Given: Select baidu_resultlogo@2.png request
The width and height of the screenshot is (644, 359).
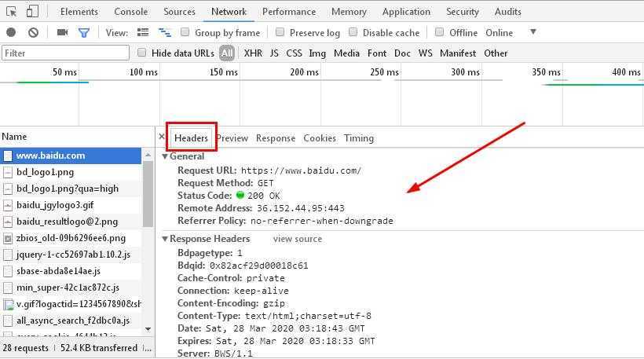Looking at the screenshot, I should tap(71, 222).
